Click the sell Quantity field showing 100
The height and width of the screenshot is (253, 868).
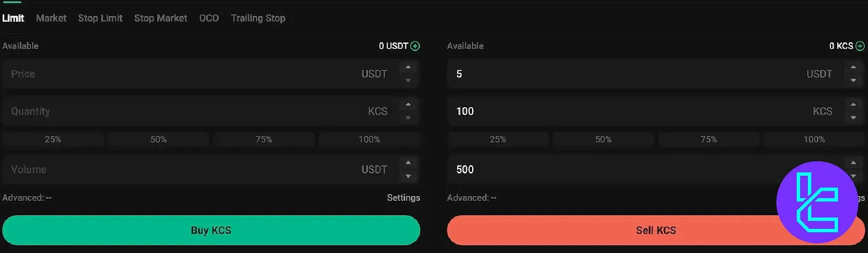627,112
